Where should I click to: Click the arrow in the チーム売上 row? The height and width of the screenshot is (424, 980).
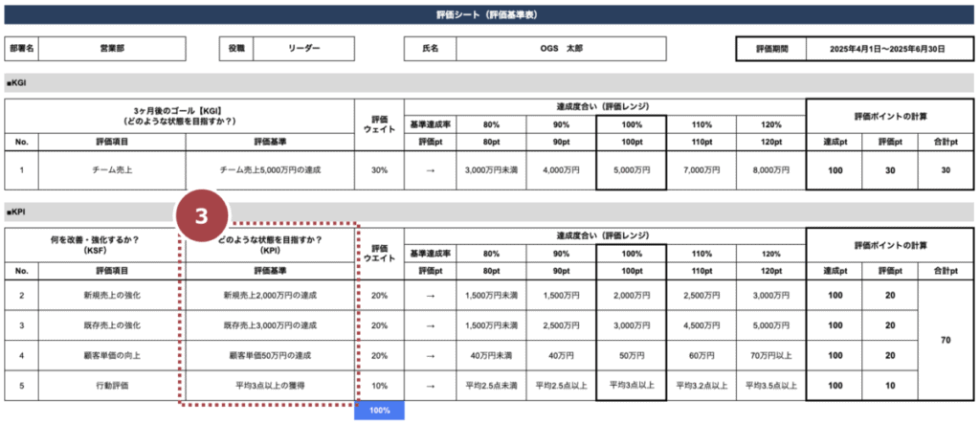click(430, 170)
